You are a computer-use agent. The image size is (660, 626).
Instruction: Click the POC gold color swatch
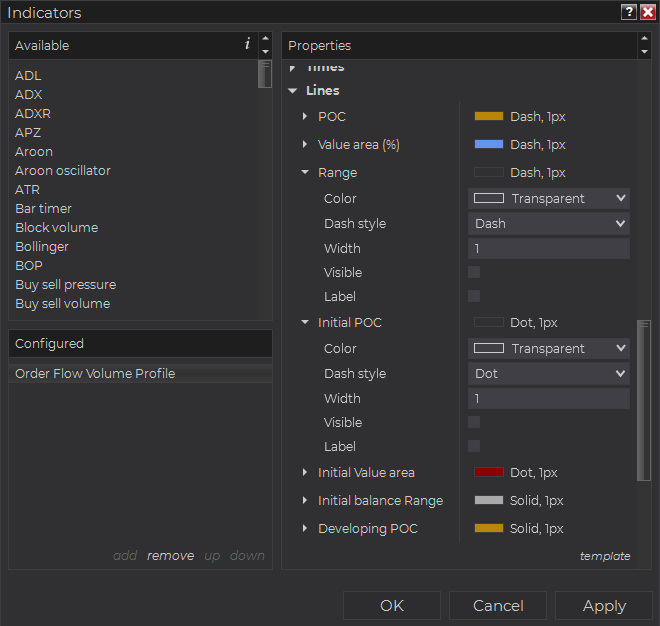click(x=489, y=117)
